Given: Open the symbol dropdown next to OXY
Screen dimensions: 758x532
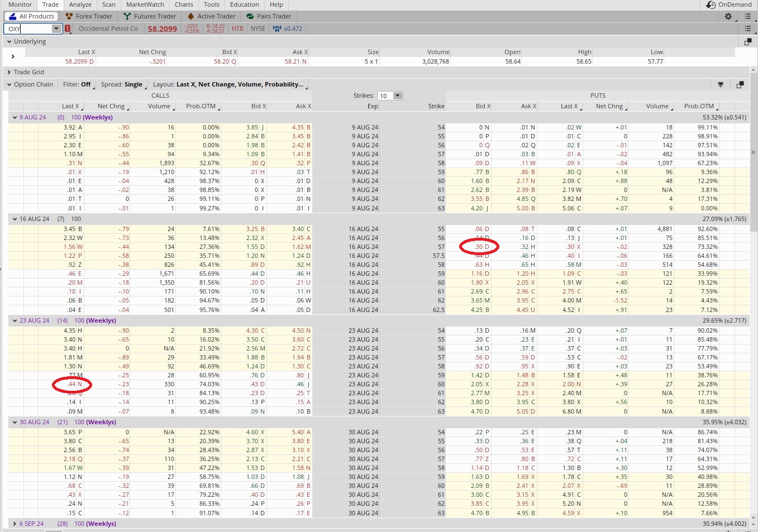Looking at the screenshot, I should (56, 28).
